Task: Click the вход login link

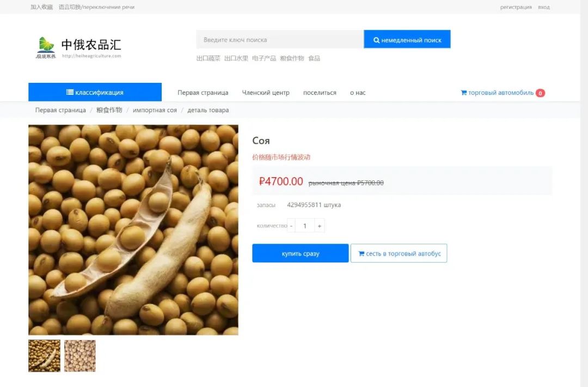Action: (544, 7)
